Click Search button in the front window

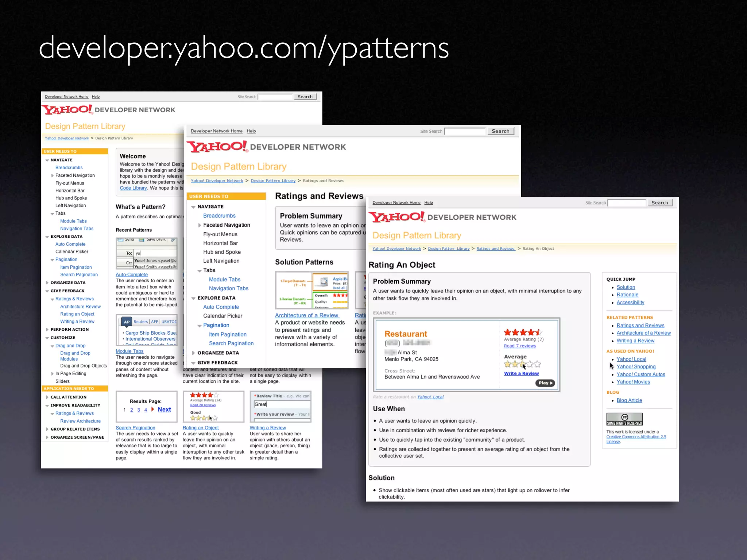[x=660, y=203]
